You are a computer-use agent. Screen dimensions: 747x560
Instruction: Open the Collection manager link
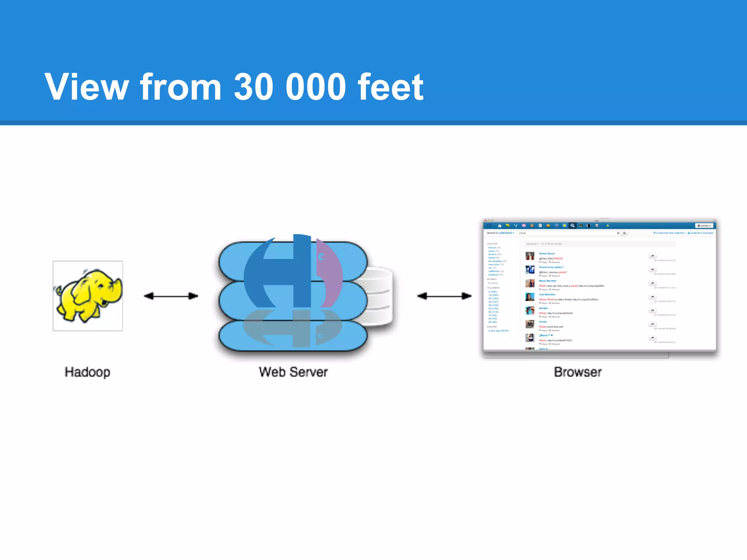pyautogui.click(x=701, y=233)
